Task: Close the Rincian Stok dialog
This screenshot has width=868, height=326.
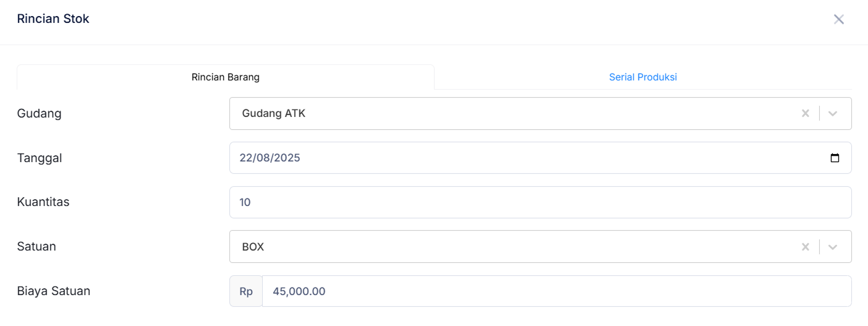Action: pyautogui.click(x=838, y=19)
